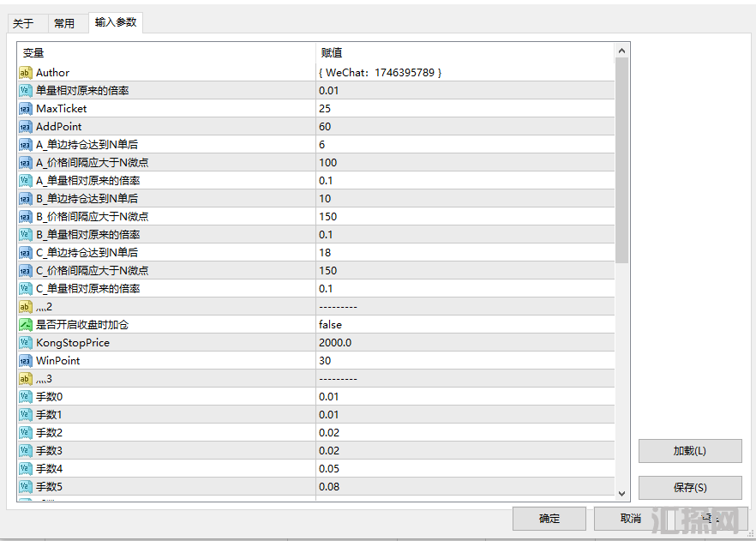This screenshot has height=541, width=756.
Task: Click the icon beside KongStopPrice
Action: click(25, 343)
